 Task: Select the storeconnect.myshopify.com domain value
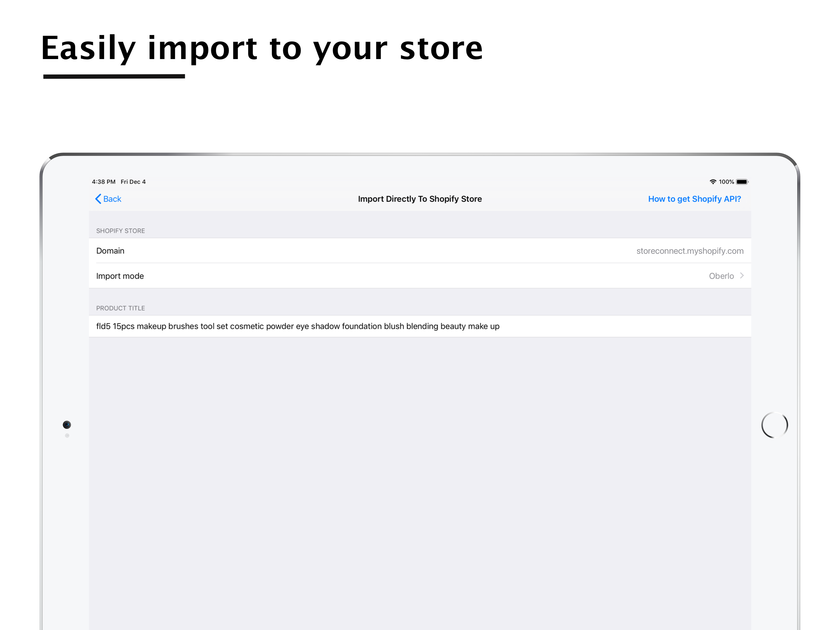click(x=690, y=251)
